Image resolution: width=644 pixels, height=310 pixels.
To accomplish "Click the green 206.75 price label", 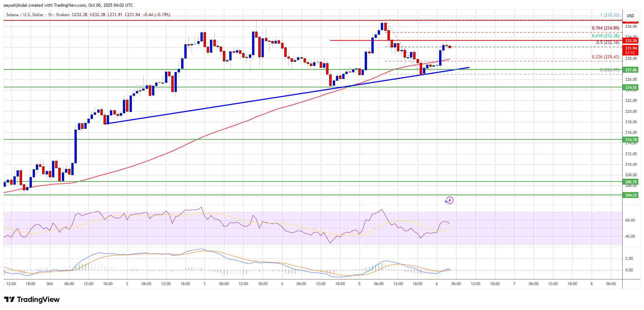I will (631, 182).
